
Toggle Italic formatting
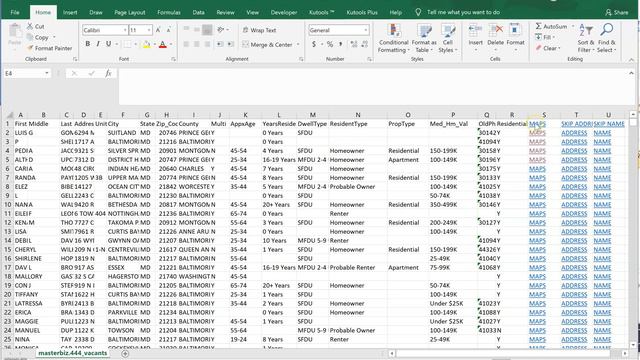point(98,44)
